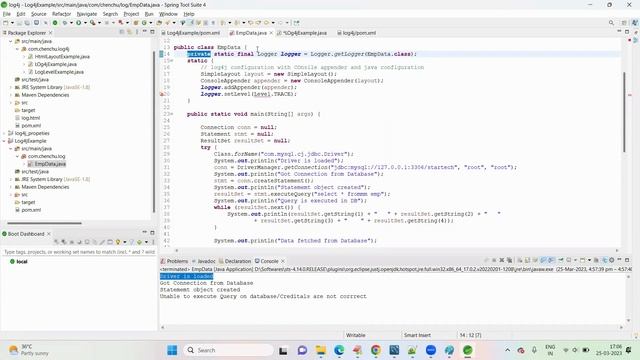Click the green Debug toolbar button
This screenshot has height=360, width=640.
pos(65,23)
